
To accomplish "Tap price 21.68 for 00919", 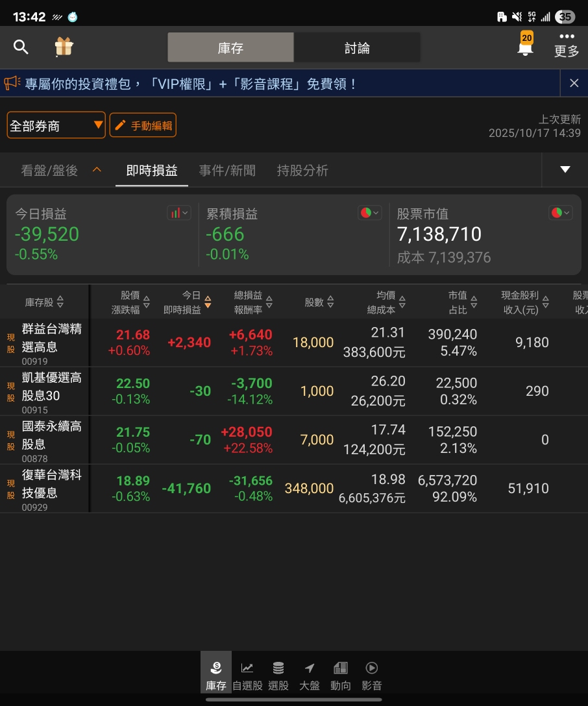I will tap(133, 335).
